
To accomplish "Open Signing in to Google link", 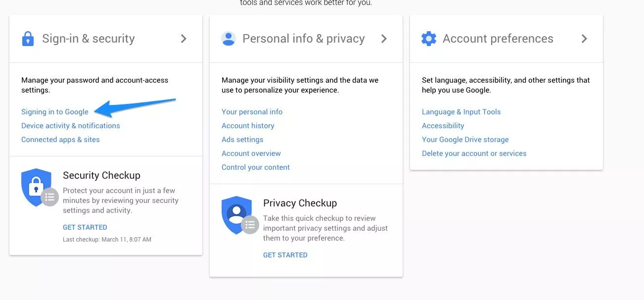I will click(55, 112).
